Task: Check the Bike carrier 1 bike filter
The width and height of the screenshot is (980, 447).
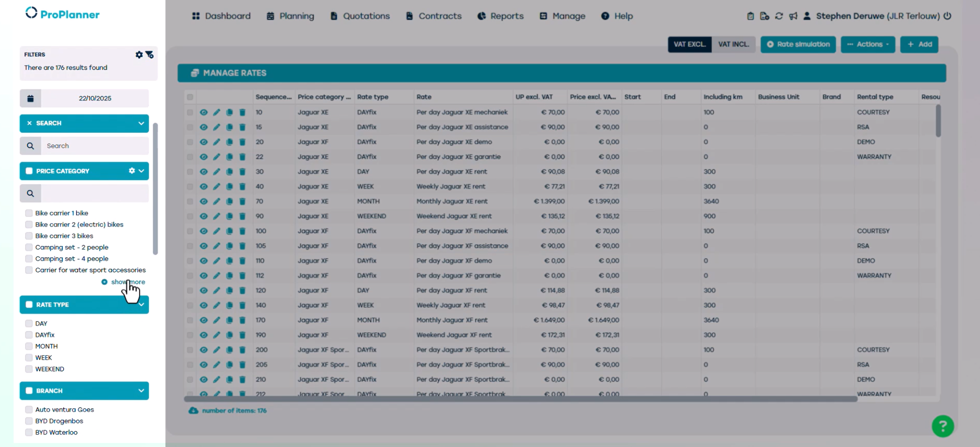Action: click(29, 213)
